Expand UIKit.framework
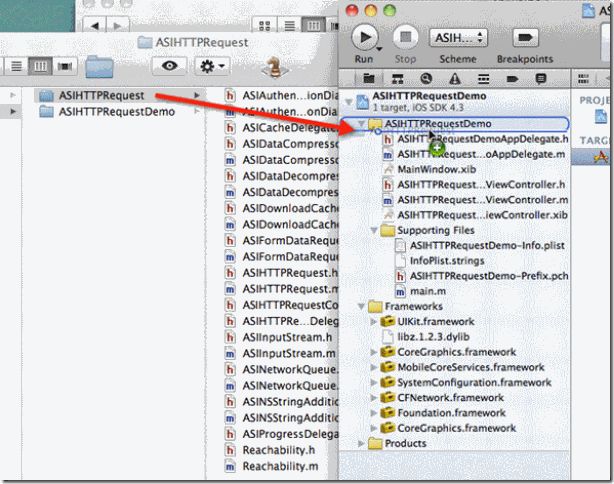Viewport: 614px width, 484px height. coord(374,321)
